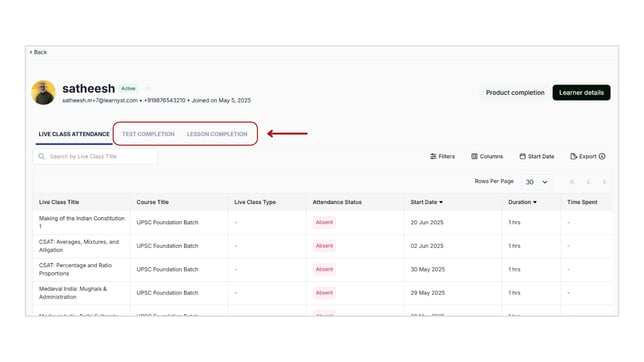This screenshot has height=362, width=644.
Task: Click the Absent badge for 30 May 2025
Action: pos(324,269)
